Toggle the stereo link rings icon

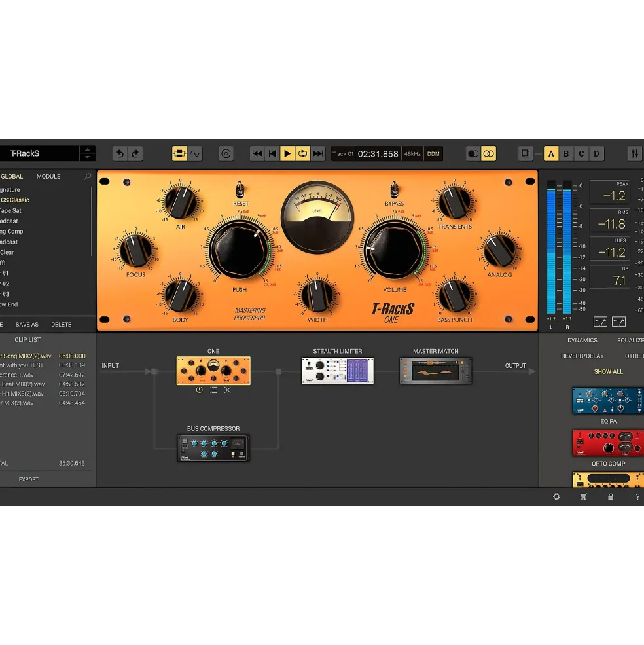[488, 154]
